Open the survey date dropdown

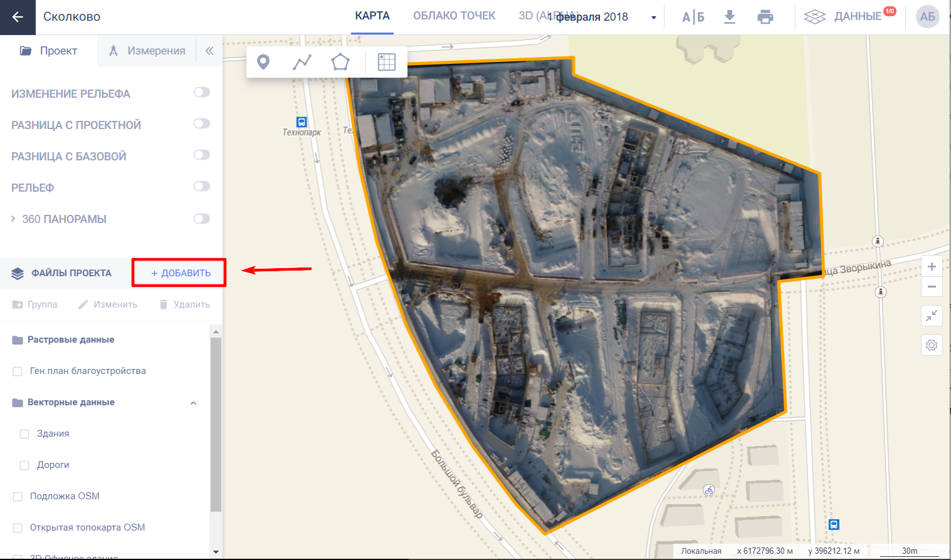click(653, 18)
